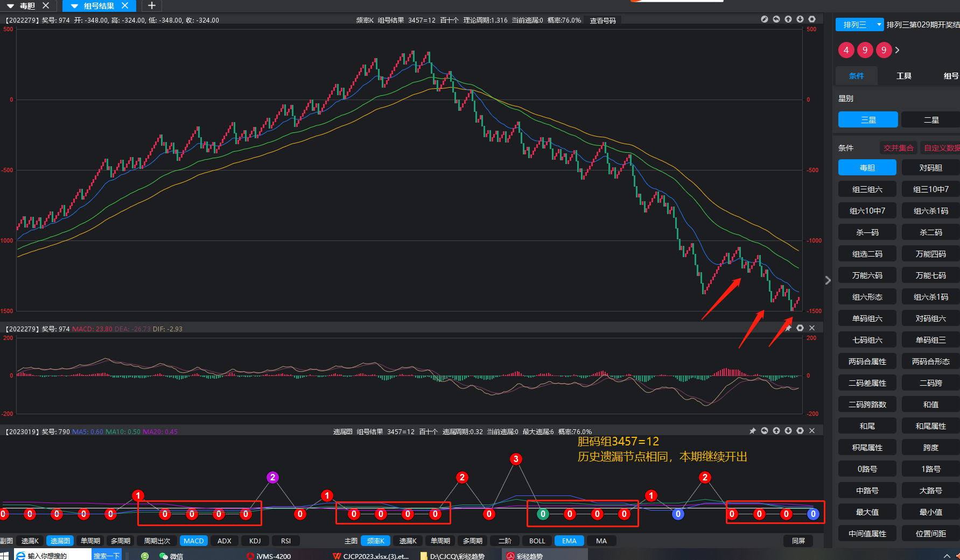The image size is (960, 560).
Task: Close the MACD indicator panel
Action: pos(812,328)
